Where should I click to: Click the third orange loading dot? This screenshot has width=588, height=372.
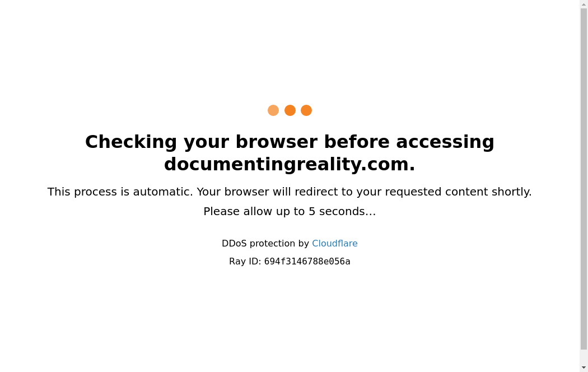click(x=306, y=110)
